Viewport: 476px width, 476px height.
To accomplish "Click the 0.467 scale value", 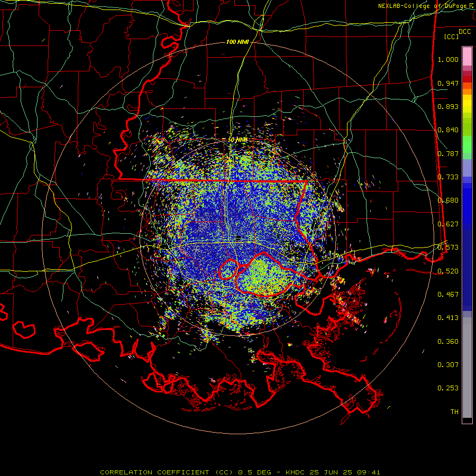I will pyautogui.click(x=448, y=295).
